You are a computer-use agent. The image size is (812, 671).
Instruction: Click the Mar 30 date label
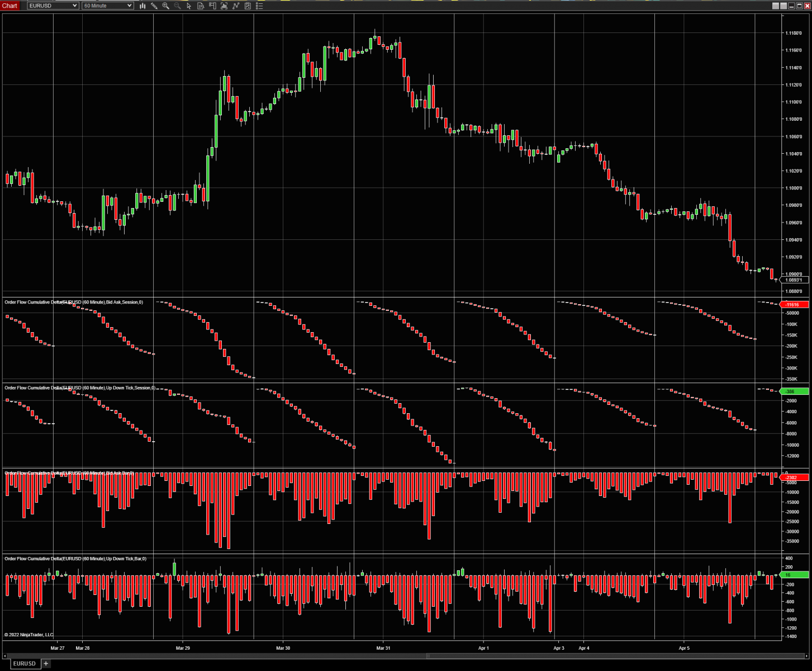[x=283, y=649]
